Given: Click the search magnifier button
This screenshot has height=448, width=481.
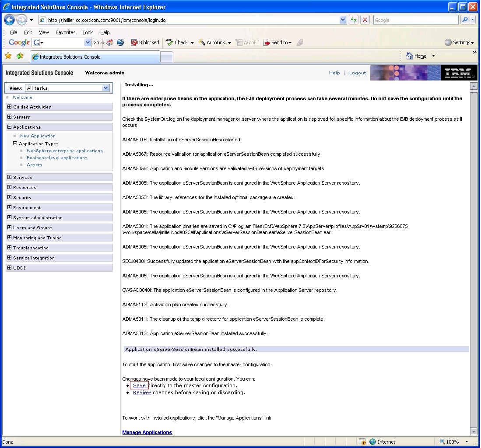Looking at the screenshot, I should (465, 20).
